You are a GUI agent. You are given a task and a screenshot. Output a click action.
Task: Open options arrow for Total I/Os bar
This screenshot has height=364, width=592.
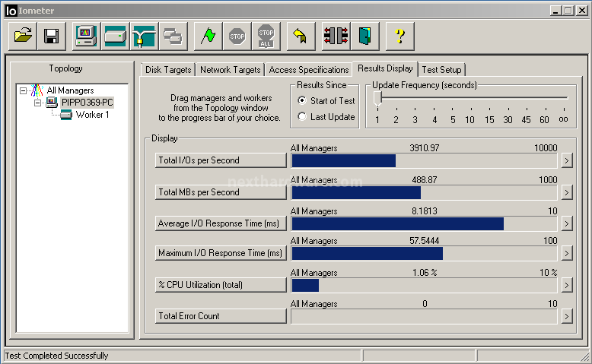pos(566,160)
